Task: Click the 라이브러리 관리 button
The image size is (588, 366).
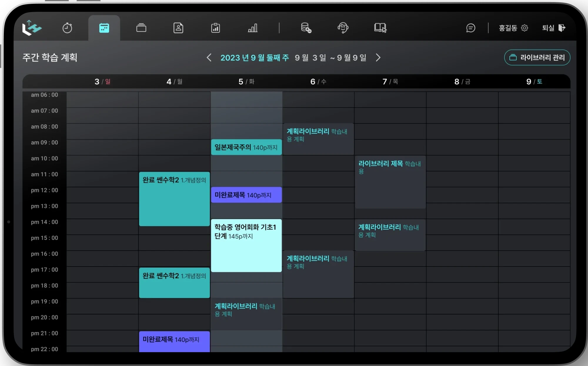Action: click(537, 58)
